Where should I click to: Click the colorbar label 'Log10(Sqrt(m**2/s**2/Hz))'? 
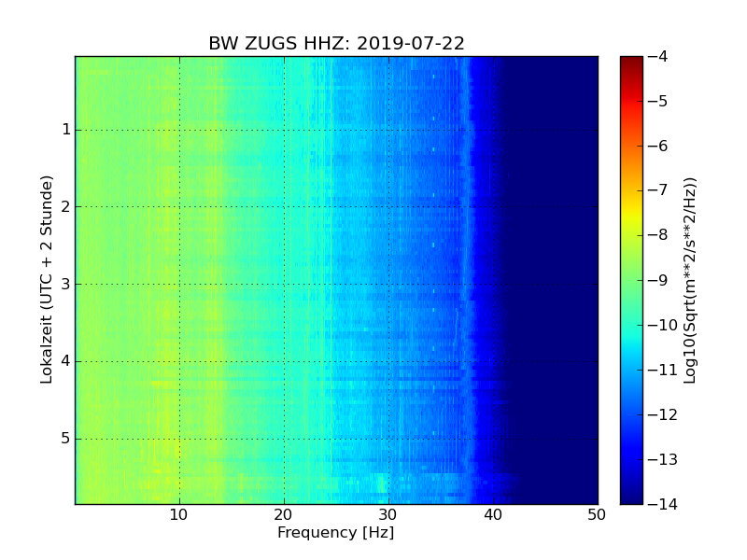(690, 281)
